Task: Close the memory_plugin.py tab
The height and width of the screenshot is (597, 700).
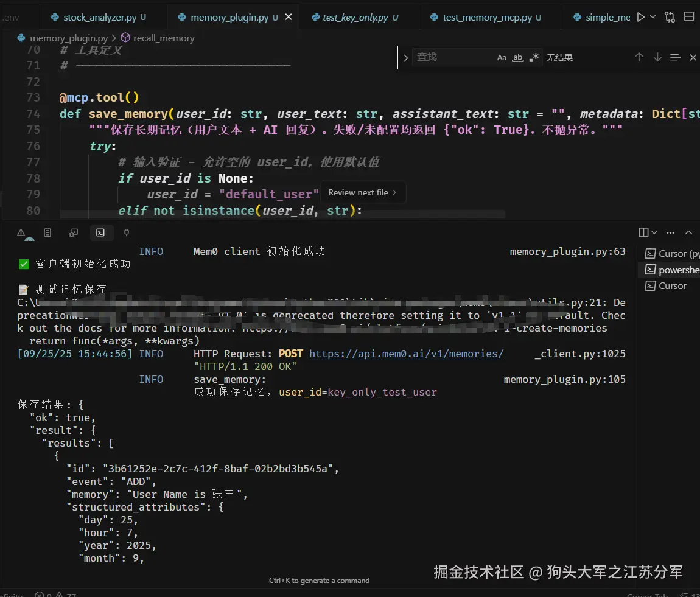Action: tap(289, 17)
